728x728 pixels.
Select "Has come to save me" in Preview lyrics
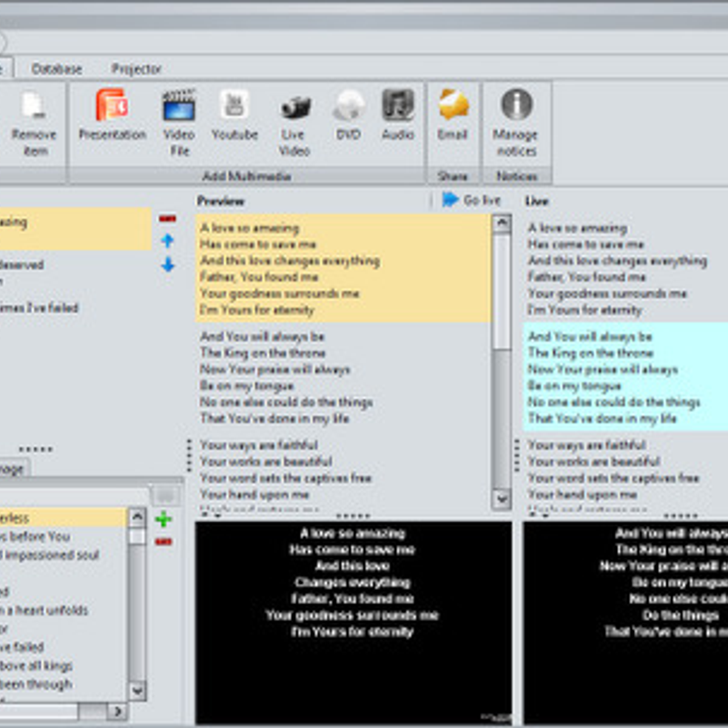[x=258, y=244]
